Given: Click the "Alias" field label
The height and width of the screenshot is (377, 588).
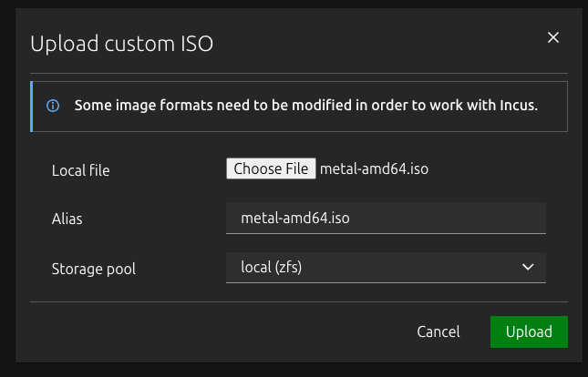Looking at the screenshot, I should point(67,219).
